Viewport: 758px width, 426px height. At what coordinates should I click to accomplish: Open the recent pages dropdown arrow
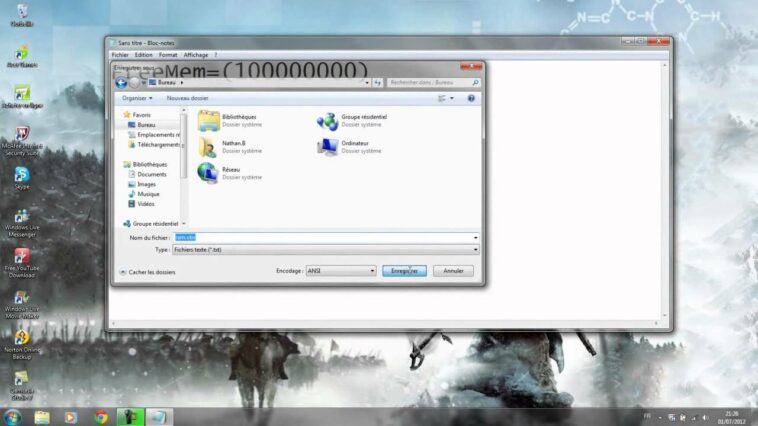pos(144,83)
